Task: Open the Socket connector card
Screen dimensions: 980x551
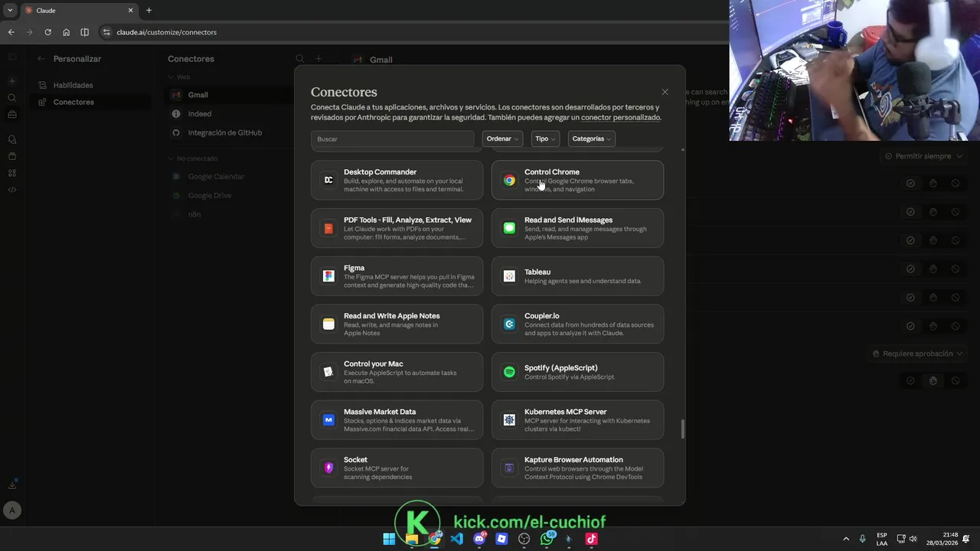Action: [397, 468]
